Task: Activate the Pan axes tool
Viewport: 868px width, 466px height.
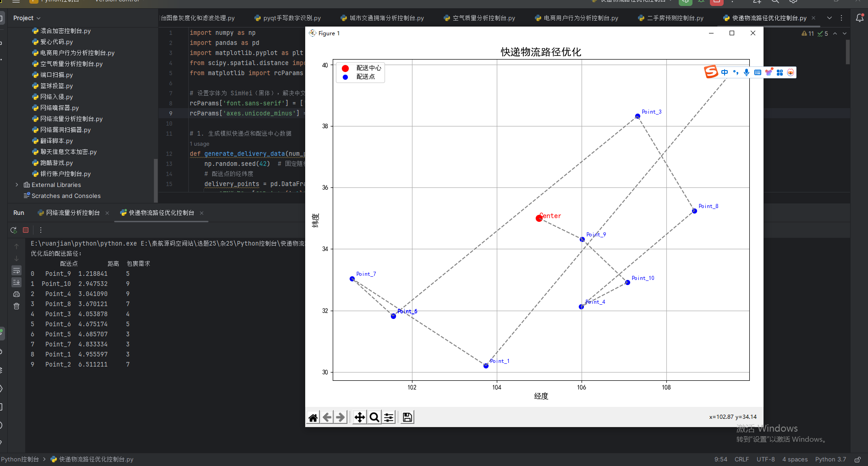Action: pos(360,417)
